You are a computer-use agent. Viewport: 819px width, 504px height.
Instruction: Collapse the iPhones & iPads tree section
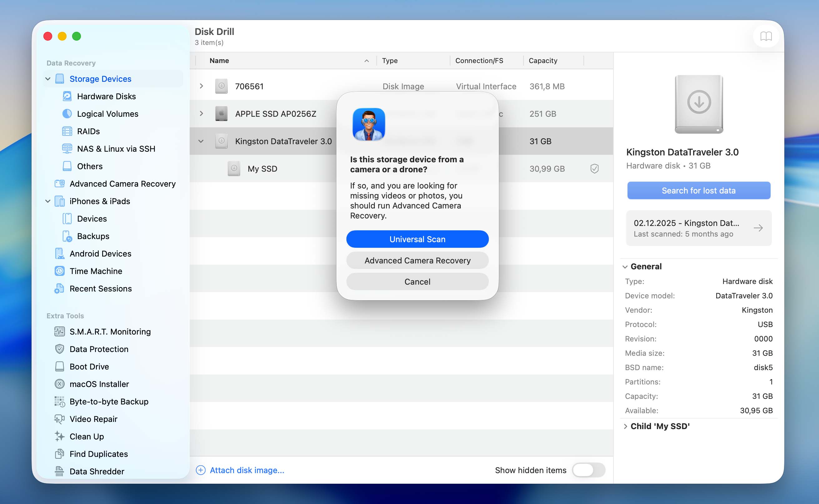(x=48, y=201)
